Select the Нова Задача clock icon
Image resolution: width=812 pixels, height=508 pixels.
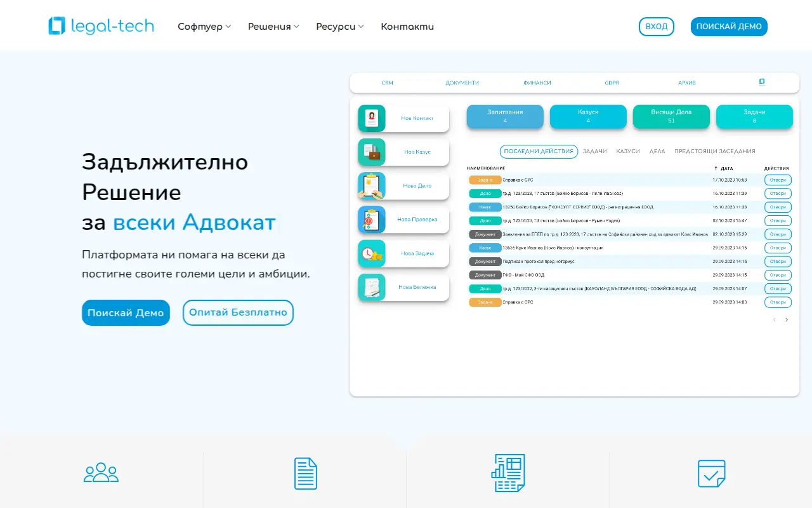pos(372,253)
